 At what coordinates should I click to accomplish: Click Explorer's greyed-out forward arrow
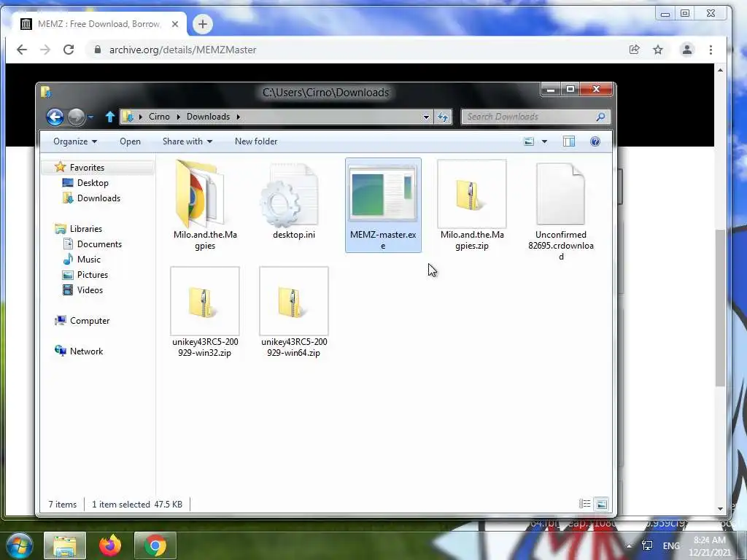point(76,117)
